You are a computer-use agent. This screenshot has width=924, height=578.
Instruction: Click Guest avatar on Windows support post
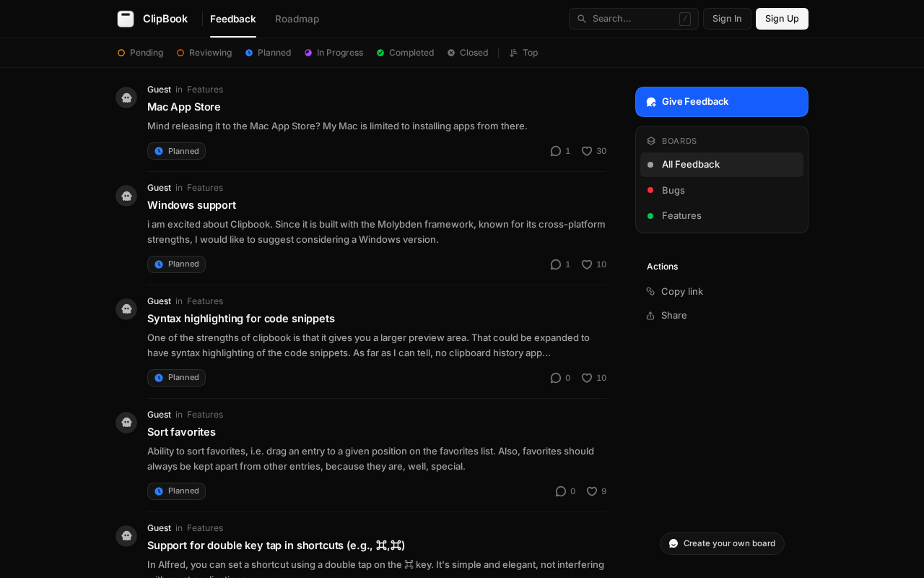(126, 196)
